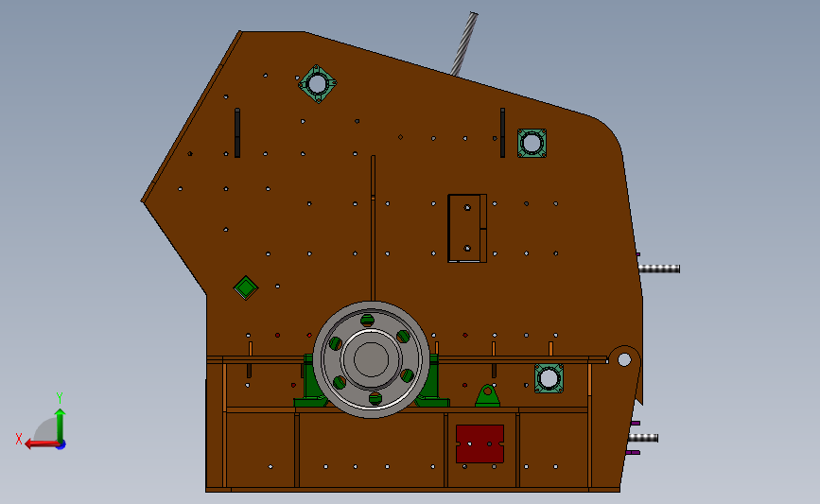
Task: Click the Y label of the orientation triad
Action: [x=60, y=398]
